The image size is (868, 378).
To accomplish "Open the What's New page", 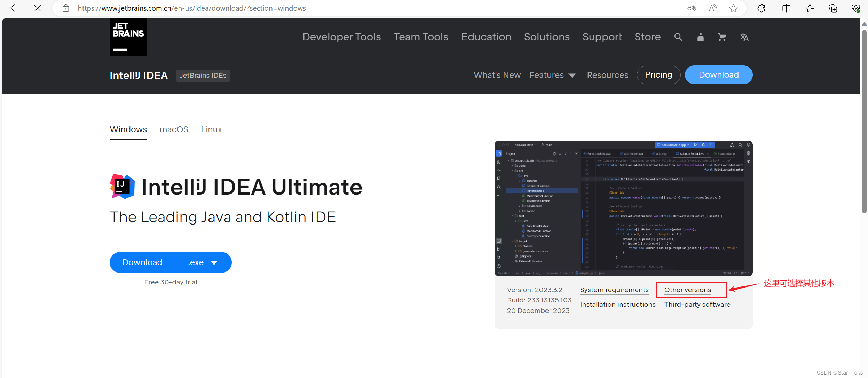I will click(497, 75).
